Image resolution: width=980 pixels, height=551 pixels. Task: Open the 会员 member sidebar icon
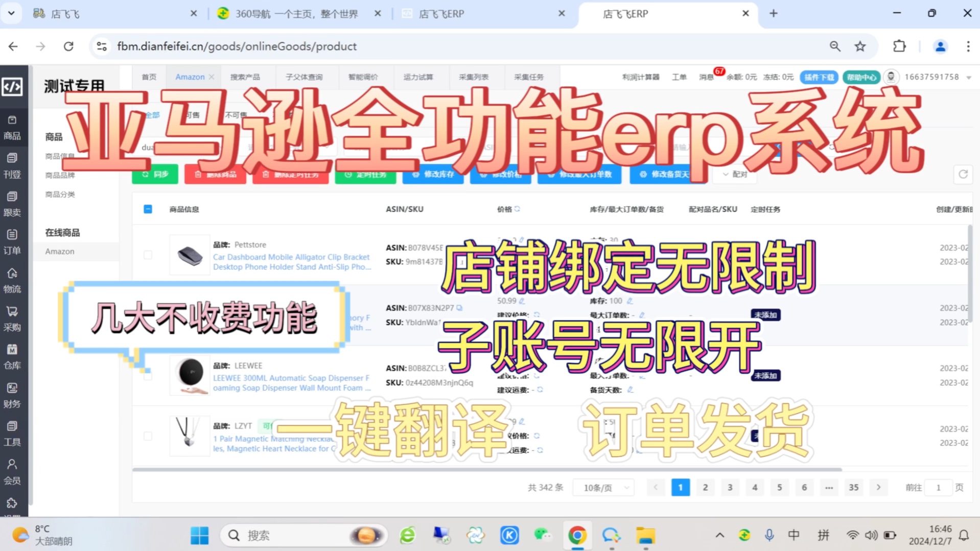tap(12, 472)
